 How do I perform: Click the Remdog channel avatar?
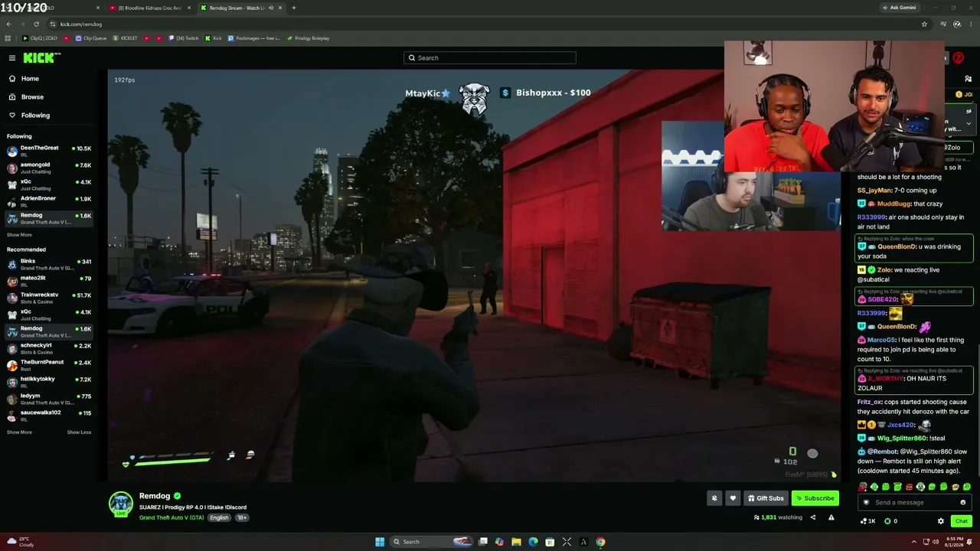tap(121, 504)
